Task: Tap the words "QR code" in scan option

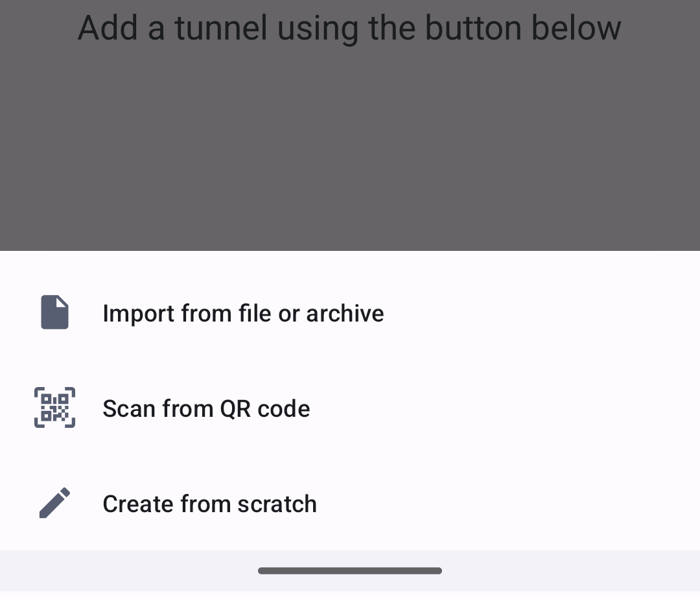Action: pyautogui.click(x=265, y=408)
